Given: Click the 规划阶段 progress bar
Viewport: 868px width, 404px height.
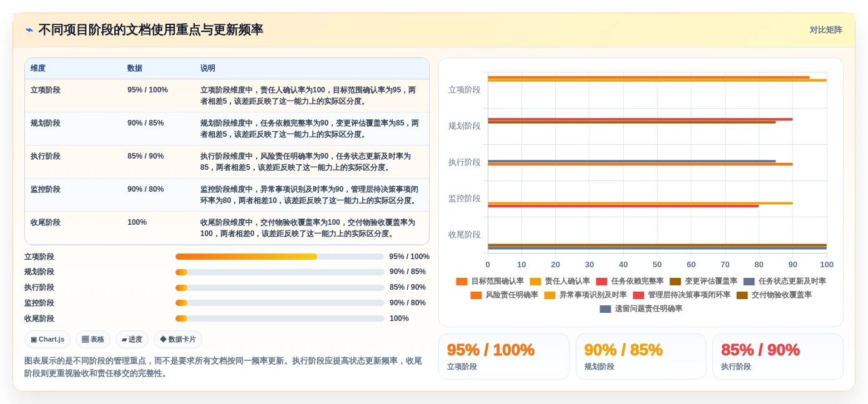Looking at the screenshot, I should (280, 272).
